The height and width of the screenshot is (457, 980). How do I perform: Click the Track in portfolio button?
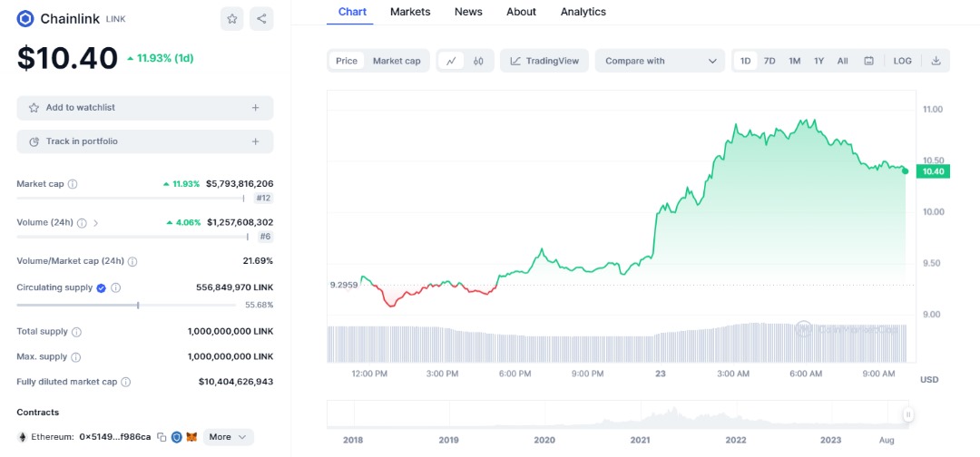[145, 141]
